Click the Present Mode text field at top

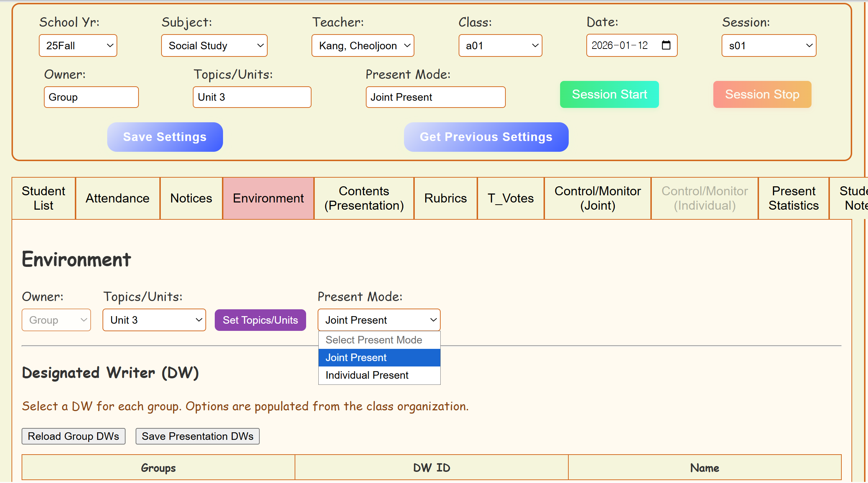(435, 97)
